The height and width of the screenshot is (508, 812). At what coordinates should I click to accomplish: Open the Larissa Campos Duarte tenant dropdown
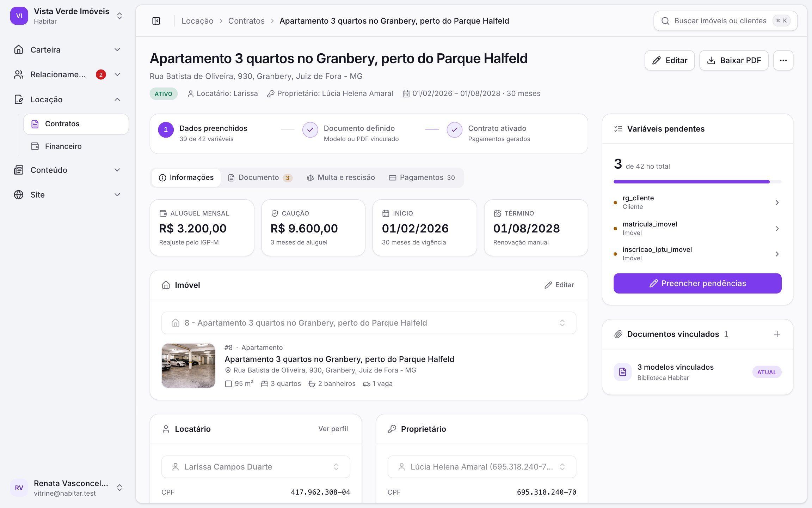tap(256, 467)
